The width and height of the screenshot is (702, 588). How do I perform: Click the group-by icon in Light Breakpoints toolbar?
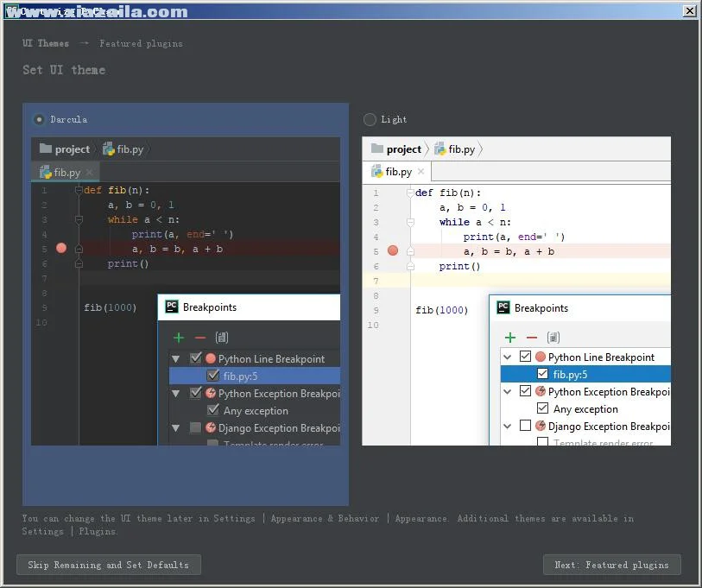(x=553, y=338)
